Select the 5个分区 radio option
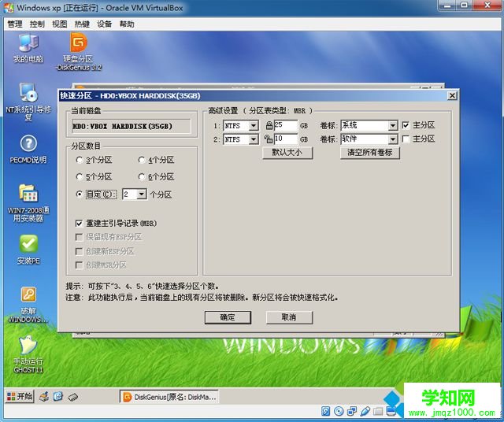This screenshot has width=504, height=422. pyautogui.click(x=94, y=177)
